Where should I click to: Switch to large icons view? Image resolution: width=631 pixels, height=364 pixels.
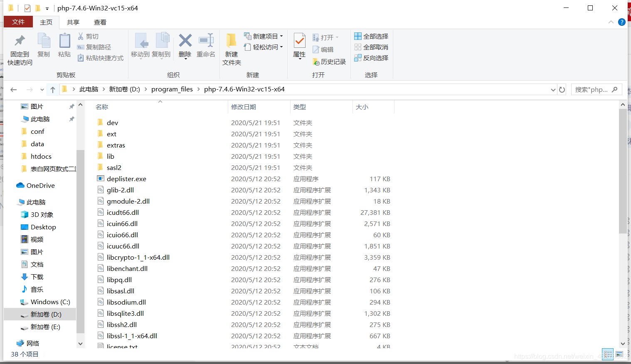coord(619,354)
